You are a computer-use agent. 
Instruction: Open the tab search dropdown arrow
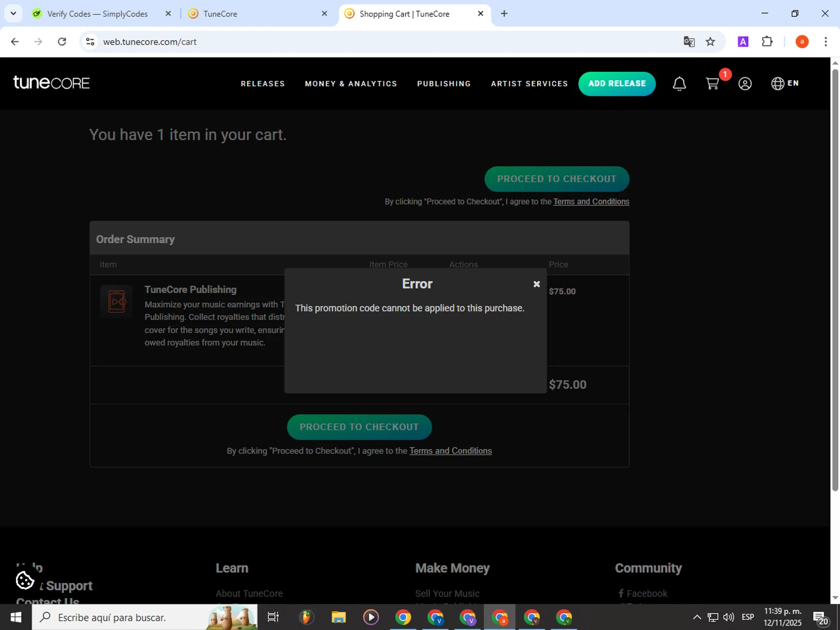click(13, 13)
